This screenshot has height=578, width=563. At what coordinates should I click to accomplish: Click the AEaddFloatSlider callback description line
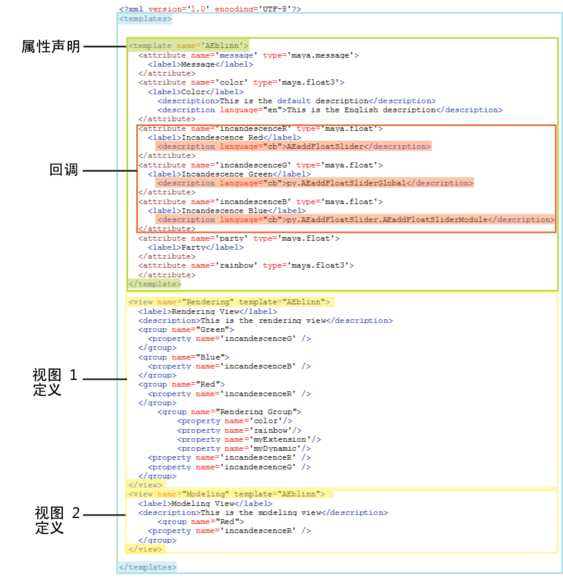[x=293, y=146]
